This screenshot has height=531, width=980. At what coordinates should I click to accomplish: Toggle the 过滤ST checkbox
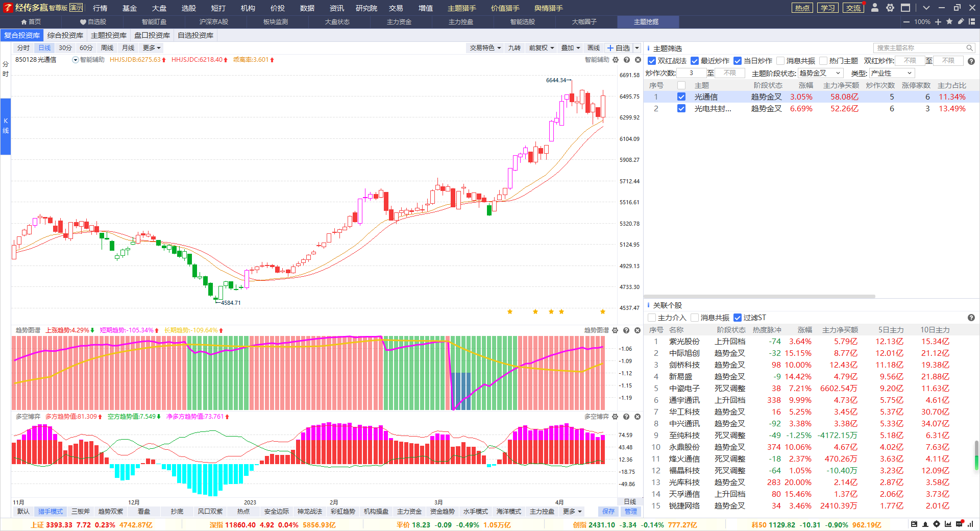(738, 318)
